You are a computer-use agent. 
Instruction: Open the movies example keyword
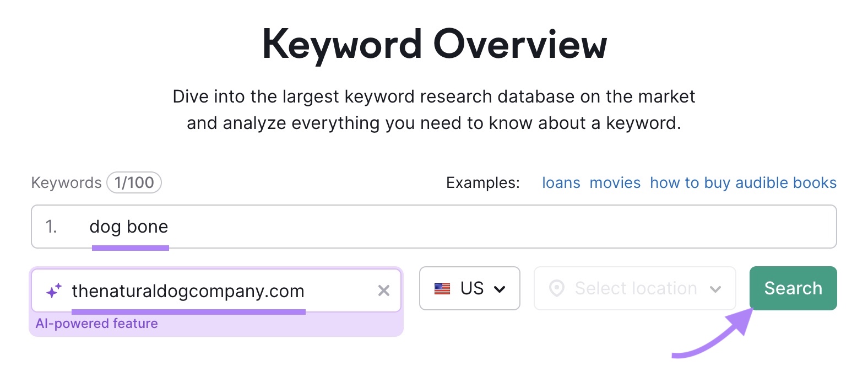click(615, 182)
